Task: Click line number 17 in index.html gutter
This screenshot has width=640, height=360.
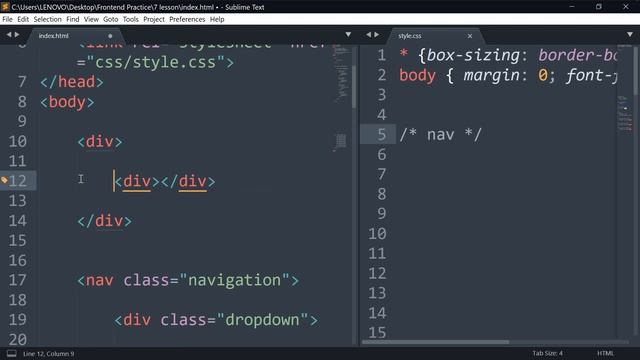Action: coord(18,280)
